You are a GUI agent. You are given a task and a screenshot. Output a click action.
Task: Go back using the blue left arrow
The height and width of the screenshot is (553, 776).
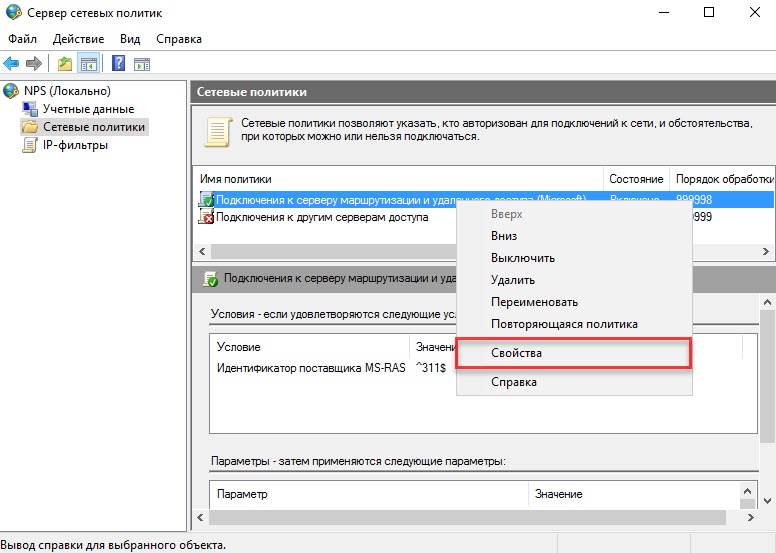[11, 63]
